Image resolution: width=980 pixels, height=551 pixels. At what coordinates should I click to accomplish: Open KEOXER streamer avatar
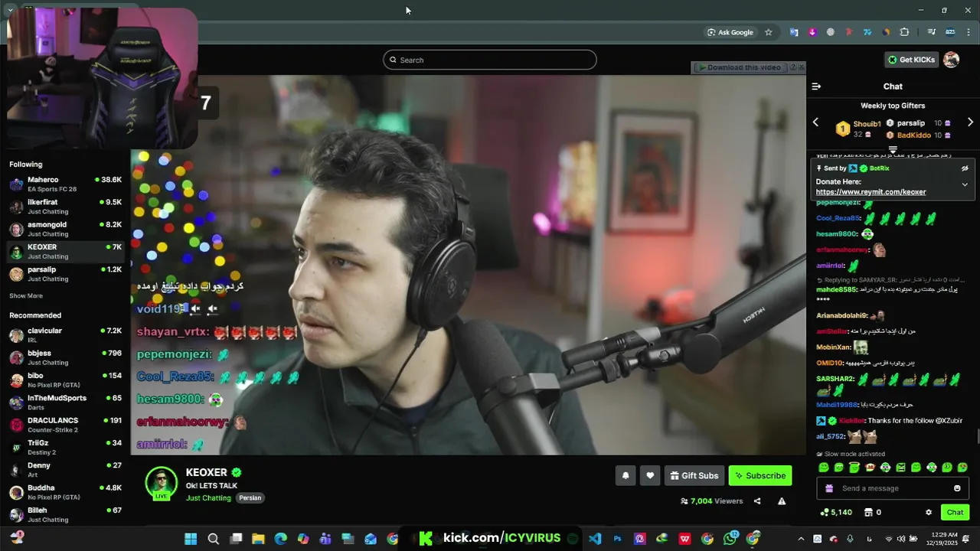(x=162, y=482)
